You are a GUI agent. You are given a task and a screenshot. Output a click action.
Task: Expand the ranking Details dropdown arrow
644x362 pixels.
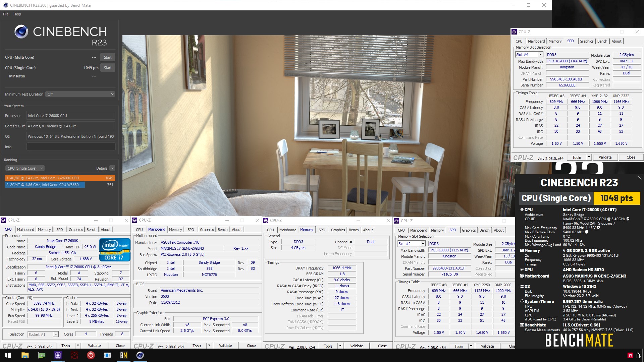[x=112, y=168]
